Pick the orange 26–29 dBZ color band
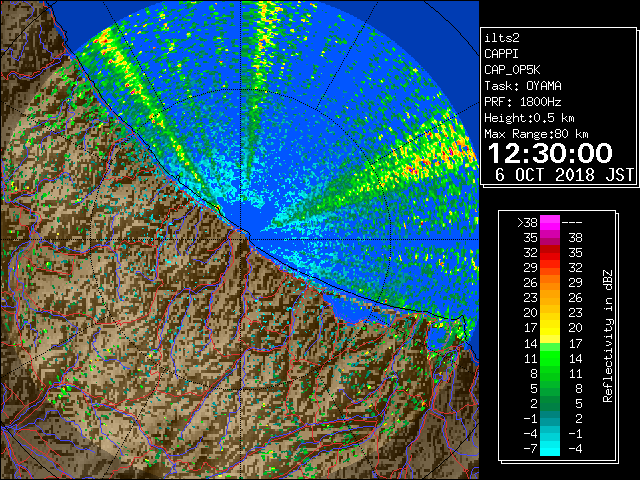640x480 pixels. 550,283
